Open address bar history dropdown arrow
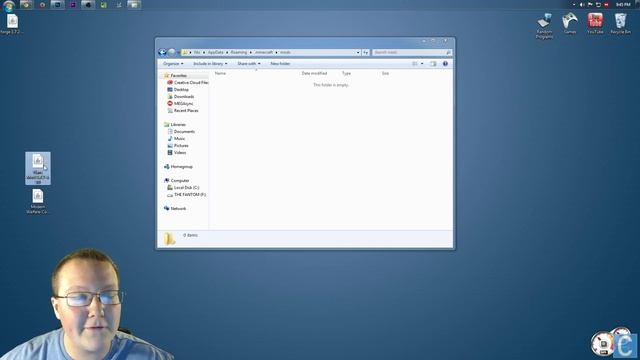640x360 pixels. click(358, 52)
